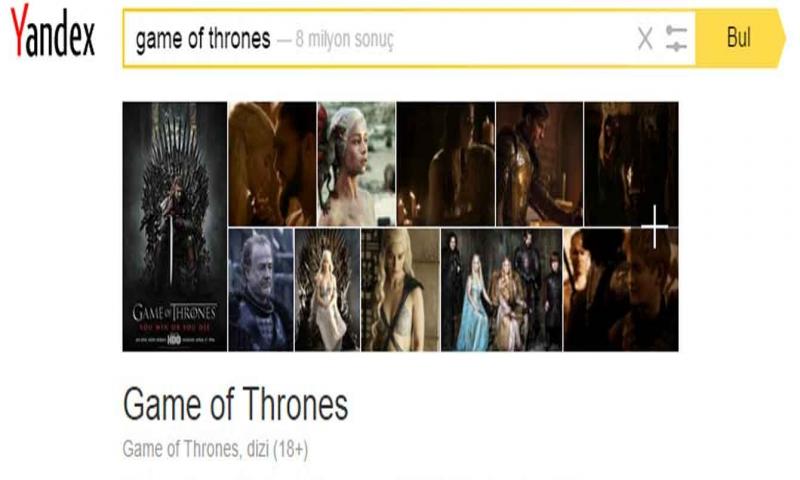
Task: Click the Game of Thrones heading
Action: (x=235, y=404)
